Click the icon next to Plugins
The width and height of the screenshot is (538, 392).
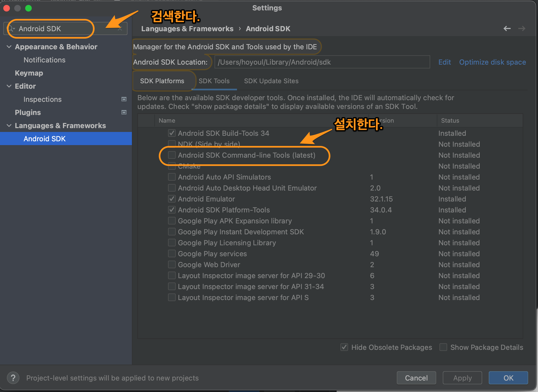[x=124, y=112]
